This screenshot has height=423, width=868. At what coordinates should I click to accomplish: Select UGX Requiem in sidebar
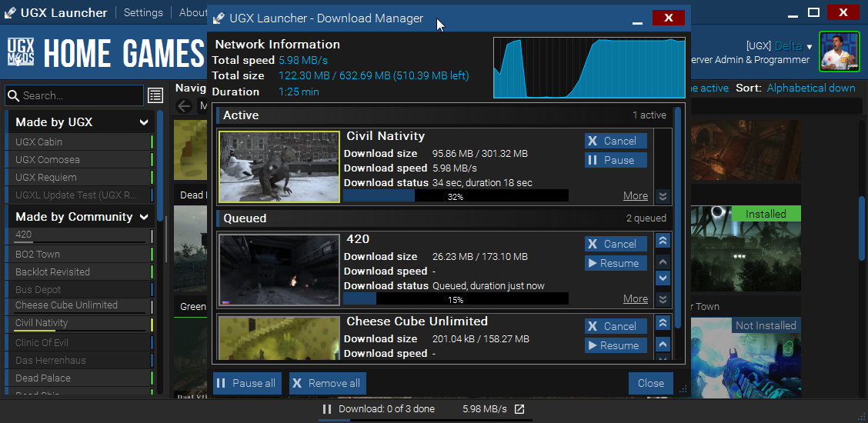pyautogui.click(x=80, y=178)
